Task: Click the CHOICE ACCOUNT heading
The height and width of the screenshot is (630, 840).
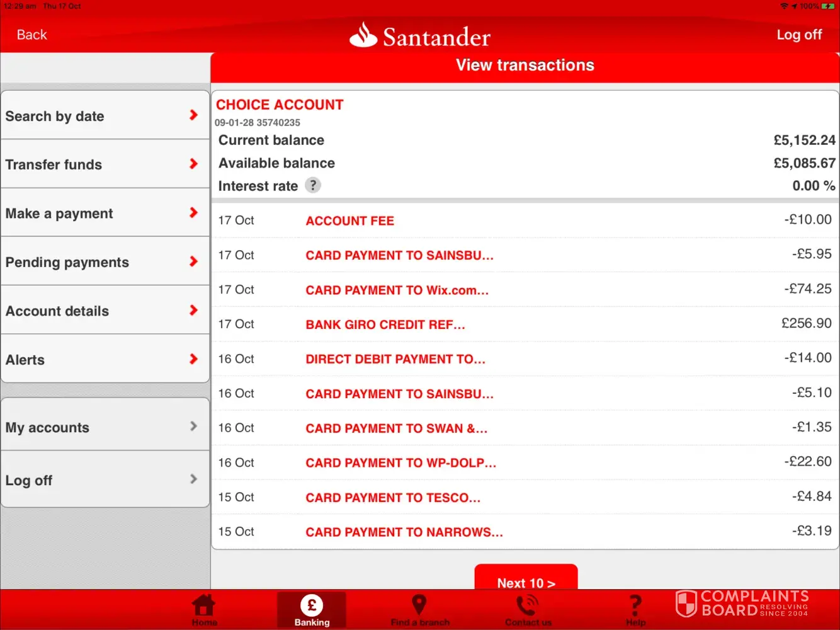Action: 280,105
